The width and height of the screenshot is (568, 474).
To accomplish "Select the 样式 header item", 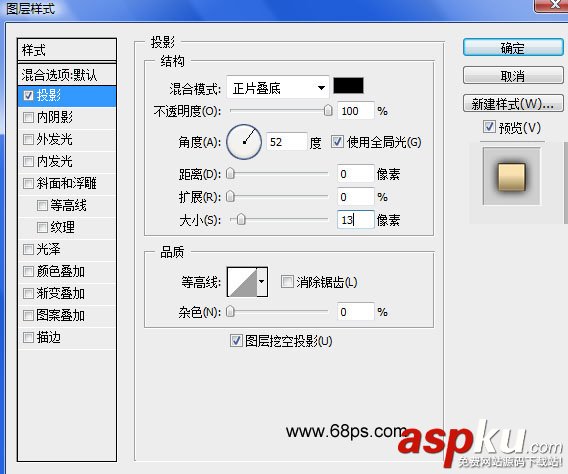I will (x=67, y=50).
